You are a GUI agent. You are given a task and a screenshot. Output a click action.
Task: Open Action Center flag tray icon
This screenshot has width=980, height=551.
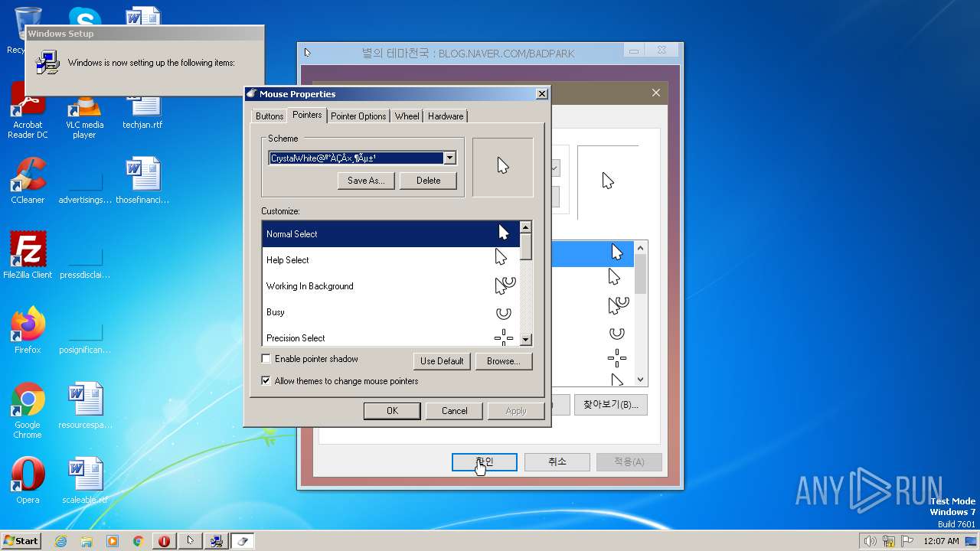(x=908, y=541)
